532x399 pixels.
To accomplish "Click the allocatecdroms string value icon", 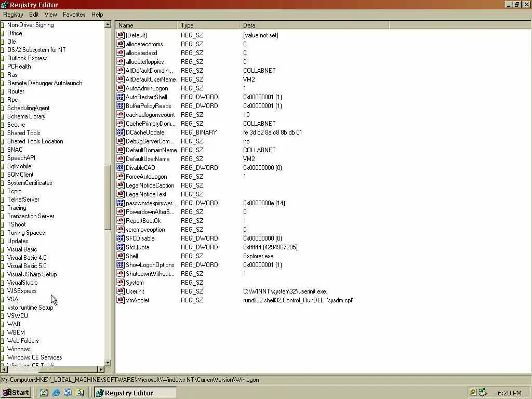I will [121, 44].
